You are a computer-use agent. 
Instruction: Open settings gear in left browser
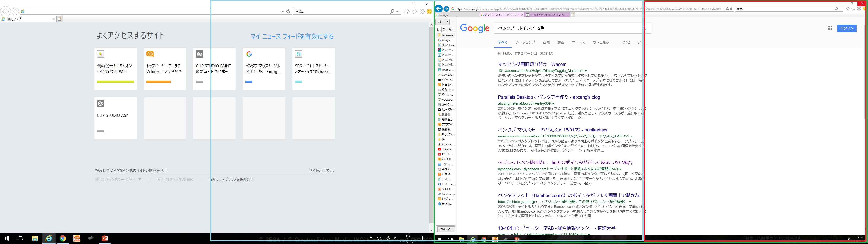pyautogui.click(x=422, y=12)
